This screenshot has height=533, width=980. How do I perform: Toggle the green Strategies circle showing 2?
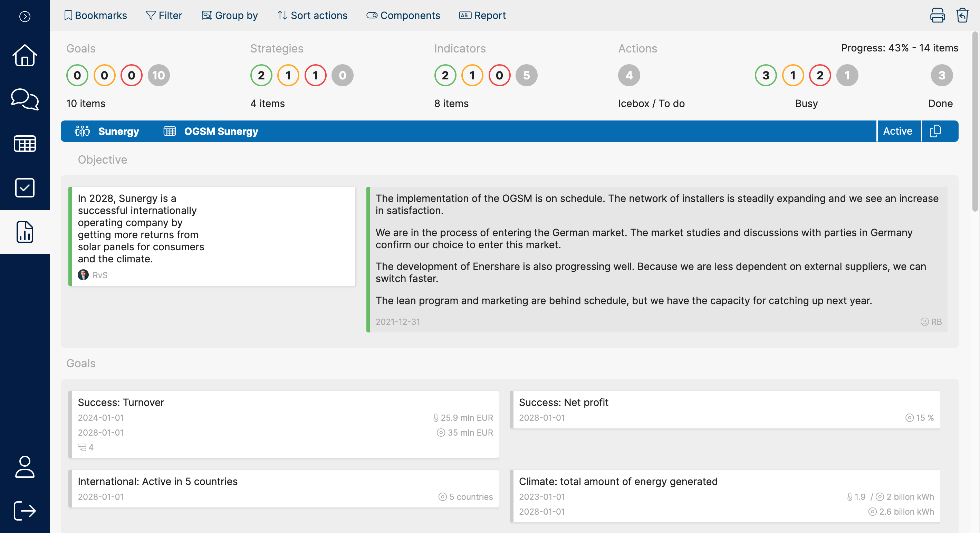[x=261, y=75]
